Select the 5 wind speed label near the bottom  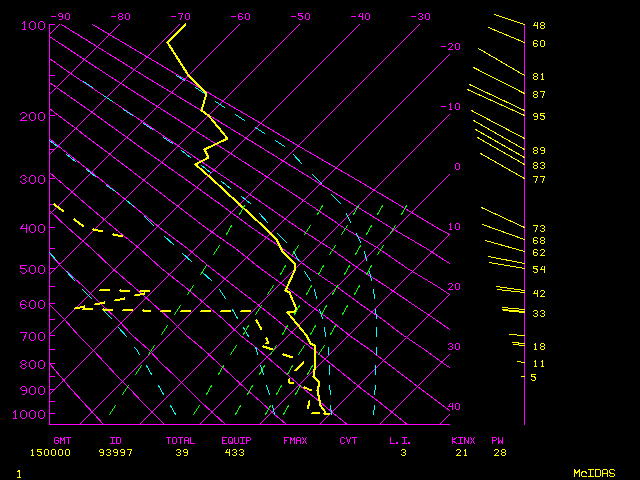[x=534, y=377]
